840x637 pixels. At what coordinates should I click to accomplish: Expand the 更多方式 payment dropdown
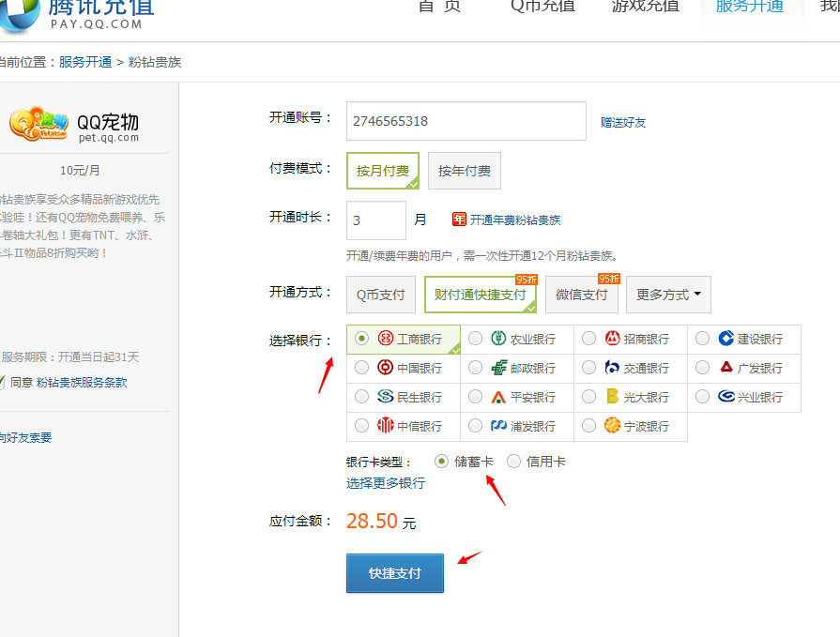pyautogui.click(x=668, y=295)
